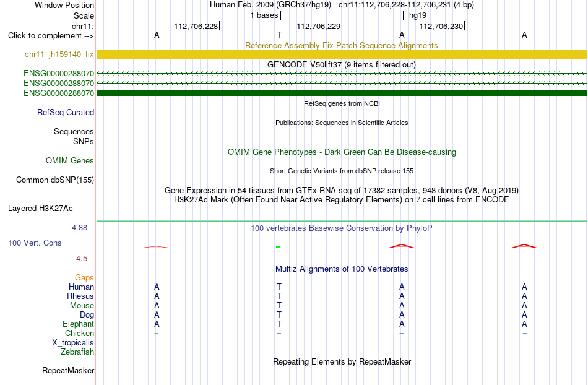Click the 'Click to complement -->' label

(x=51, y=36)
